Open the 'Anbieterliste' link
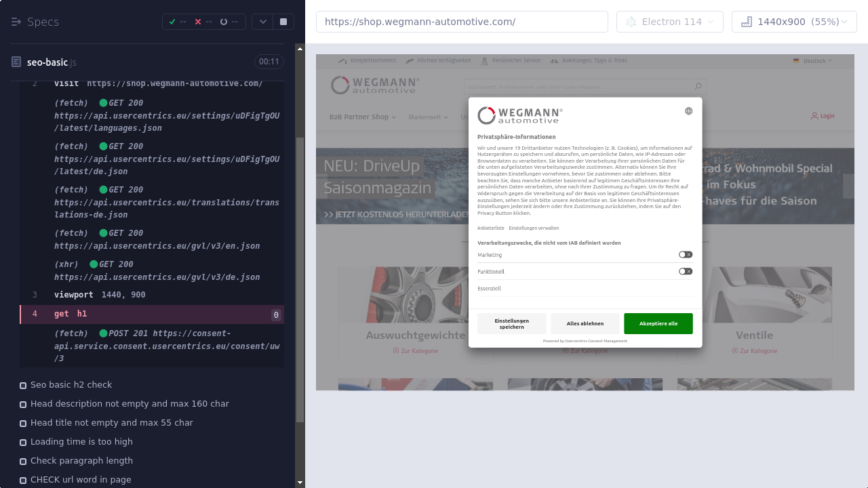The width and height of the screenshot is (868, 488). pos(490,228)
